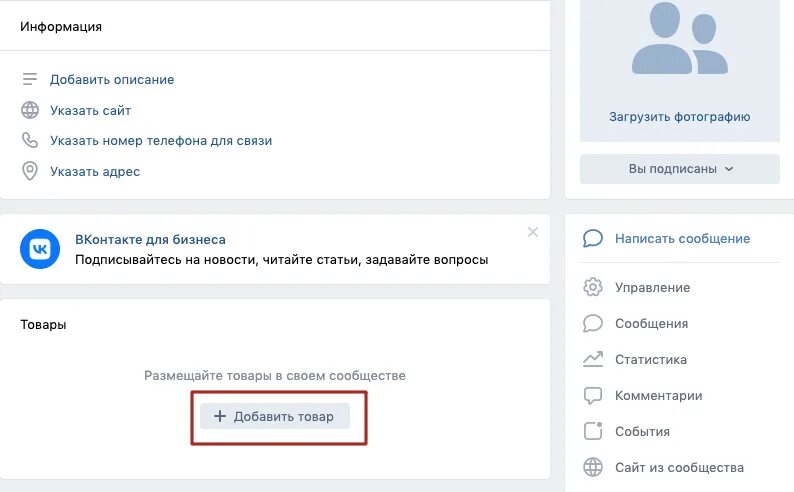
Task: Click the blue VK logo icon
Action: click(x=40, y=249)
